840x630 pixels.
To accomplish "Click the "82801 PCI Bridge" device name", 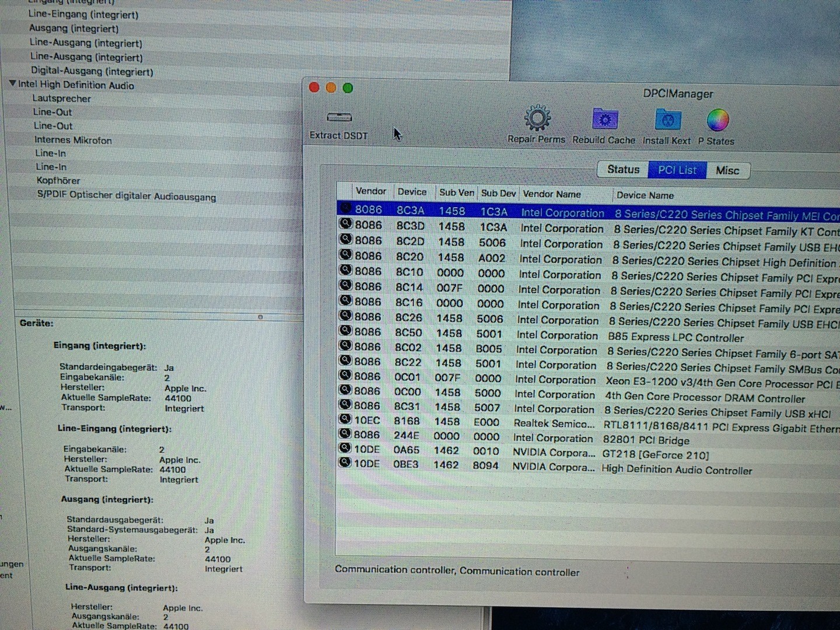I will [x=646, y=440].
